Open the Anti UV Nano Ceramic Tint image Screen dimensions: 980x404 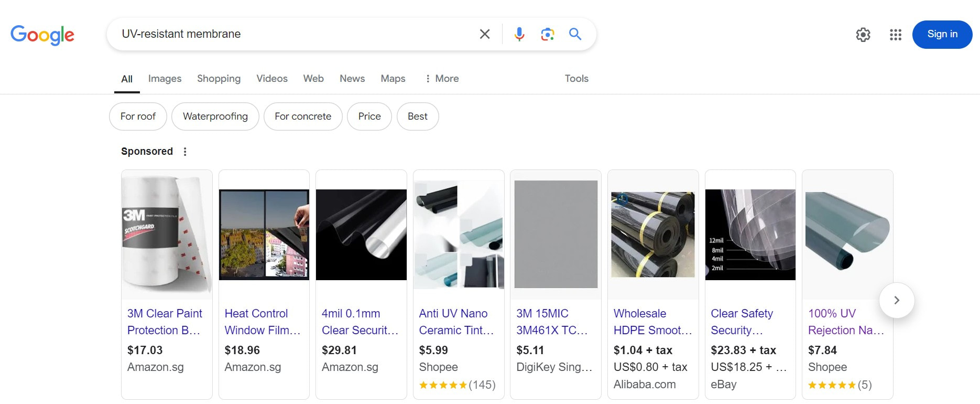click(459, 235)
